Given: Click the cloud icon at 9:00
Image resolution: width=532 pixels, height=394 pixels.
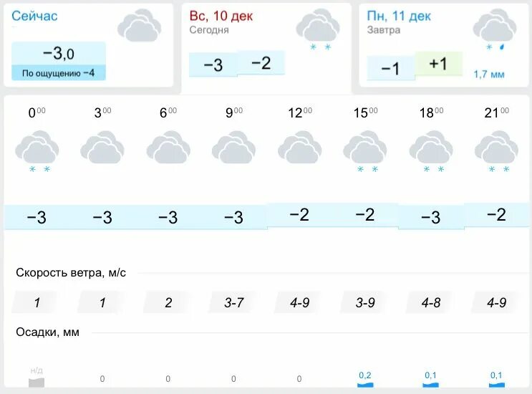Looking at the screenshot, I should [233, 148].
